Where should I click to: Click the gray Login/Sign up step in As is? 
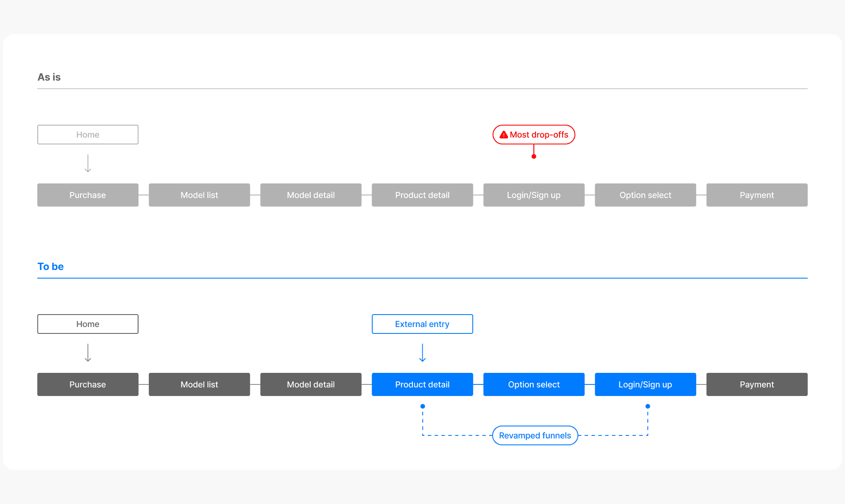(534, 195)
